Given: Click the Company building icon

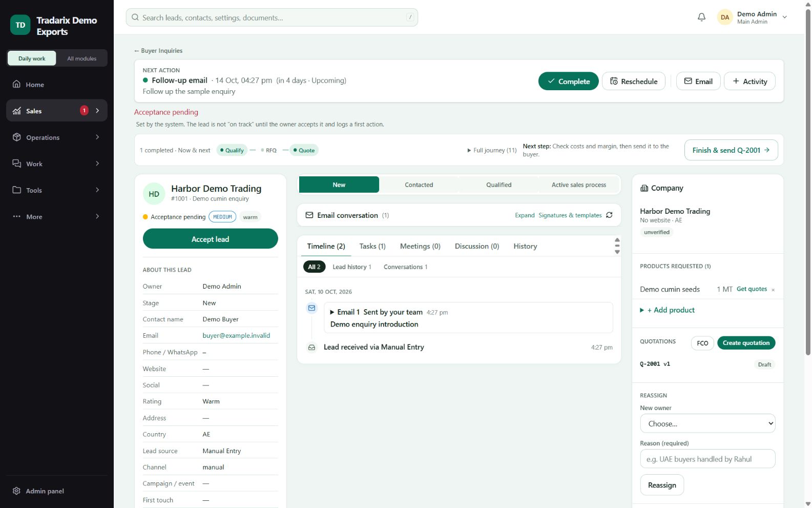Looking at the screenshot, I should pos(644,188).
